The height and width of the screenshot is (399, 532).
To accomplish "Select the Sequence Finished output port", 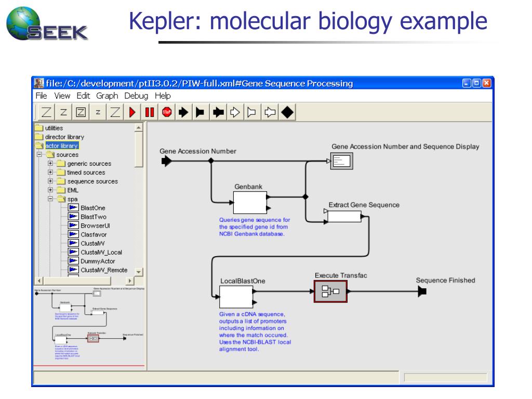I will [422, 291].
